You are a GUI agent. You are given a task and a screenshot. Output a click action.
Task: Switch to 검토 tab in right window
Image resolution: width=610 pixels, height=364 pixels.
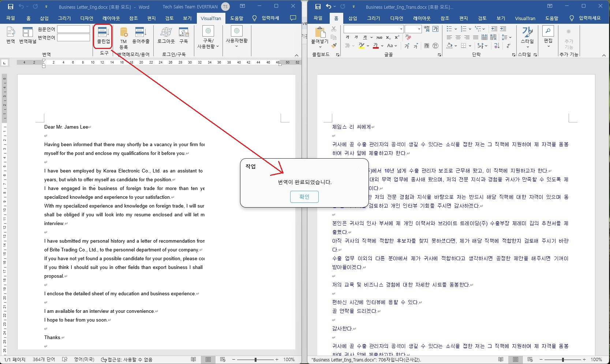pos(482,18)
